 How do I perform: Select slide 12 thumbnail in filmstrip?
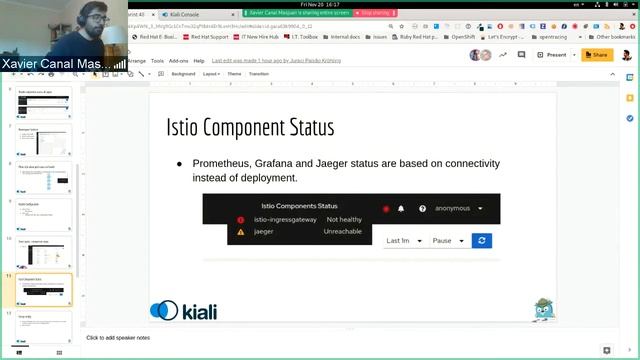(x=44, y=328)
